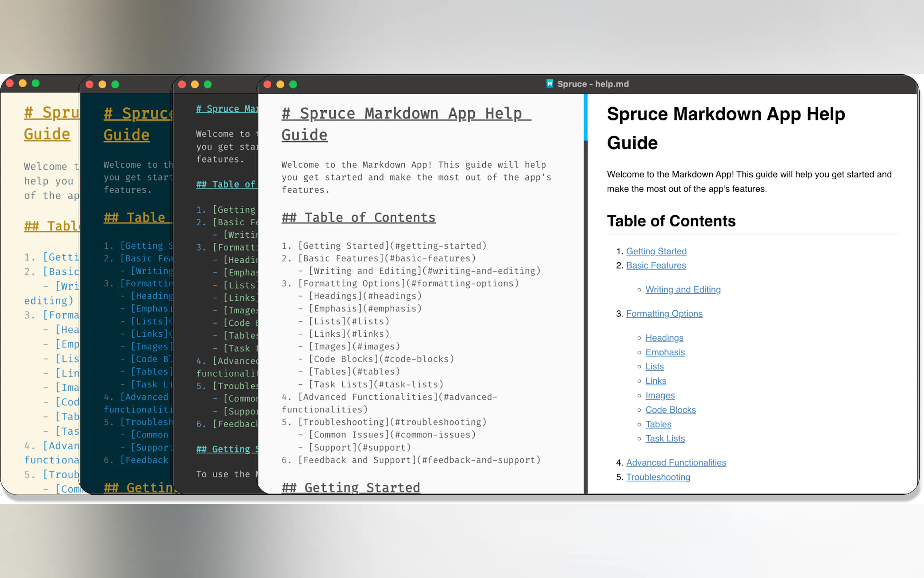Close the dark gray themed window
Screen dimensions: 924x578
(182, 84)
